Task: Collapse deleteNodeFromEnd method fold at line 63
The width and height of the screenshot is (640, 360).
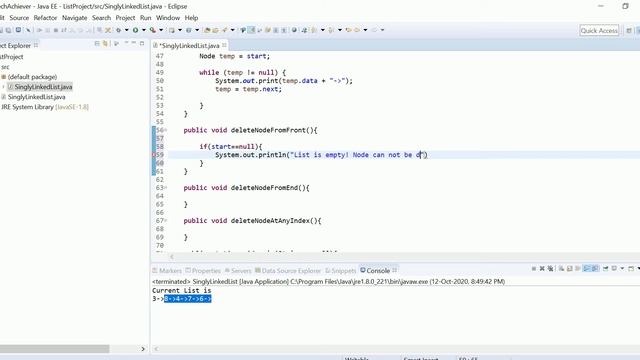Action: point(166,188)
